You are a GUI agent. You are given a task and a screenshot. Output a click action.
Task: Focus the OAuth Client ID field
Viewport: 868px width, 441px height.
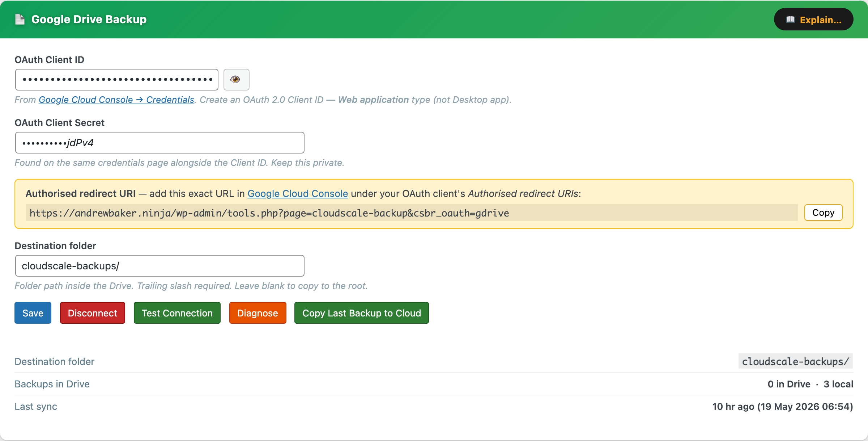117,80
